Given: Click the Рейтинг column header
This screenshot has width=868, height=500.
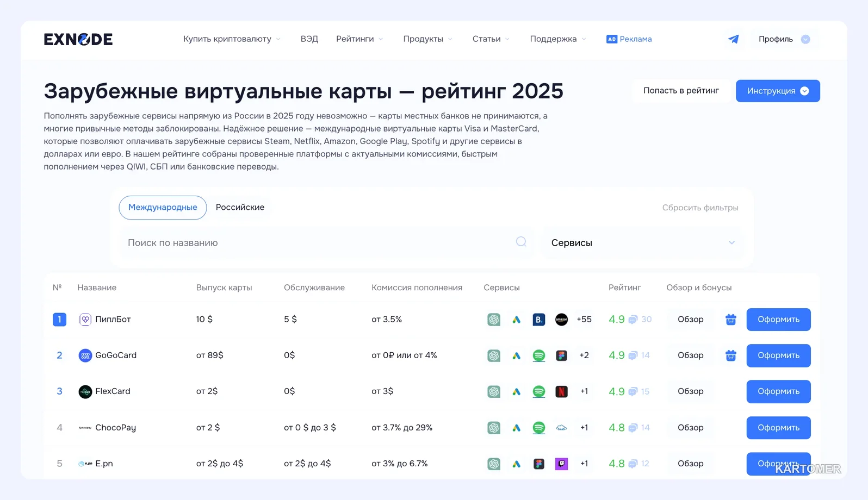Looking at the screenshot, I should click(x=624, y=287).
